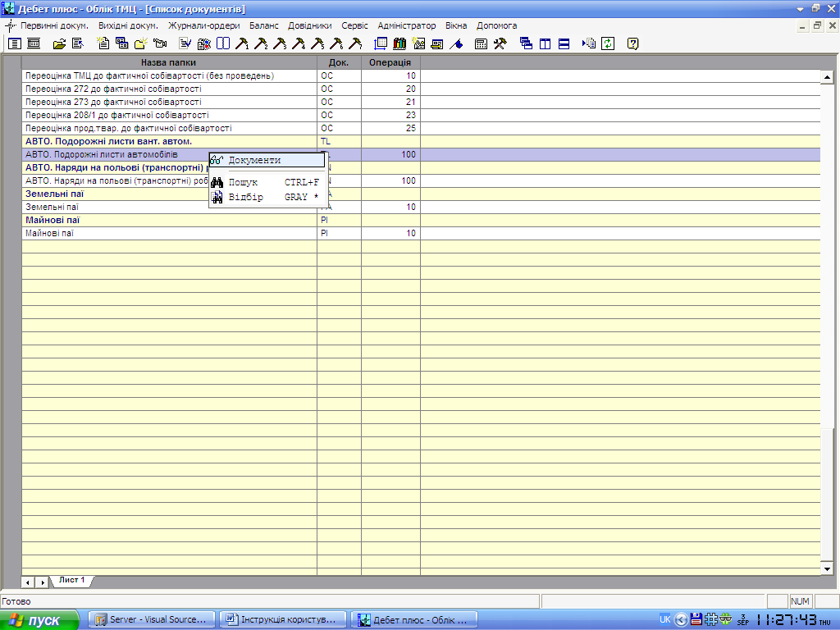Select row Переоцінка 208/1 до фактичної собівартості
This screenshot has width=840, height=630.
click(421, 115)
